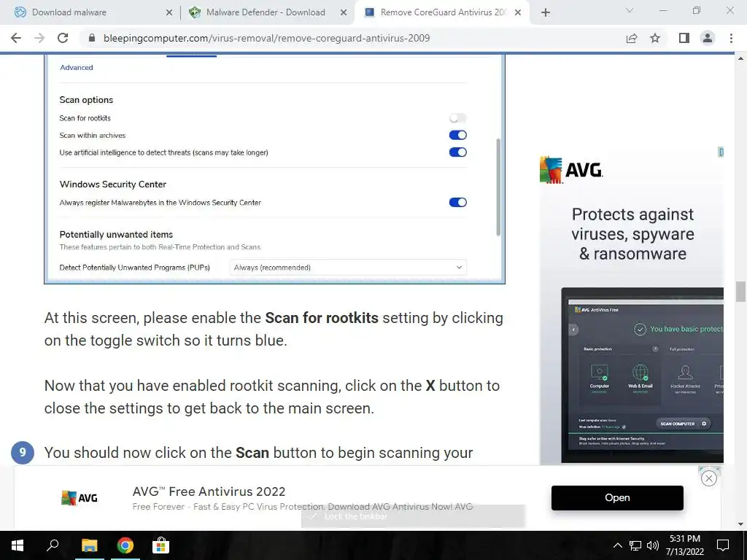This screenshot has height=560, width=747.
Task: Click Chrome icon in taskbar
Action: [x=125, y=545]
